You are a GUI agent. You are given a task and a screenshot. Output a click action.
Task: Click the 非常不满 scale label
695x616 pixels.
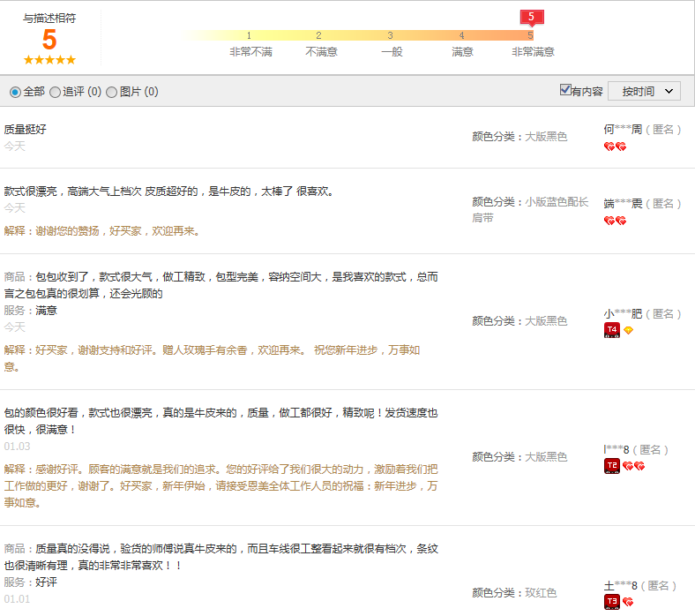(250, 52)
